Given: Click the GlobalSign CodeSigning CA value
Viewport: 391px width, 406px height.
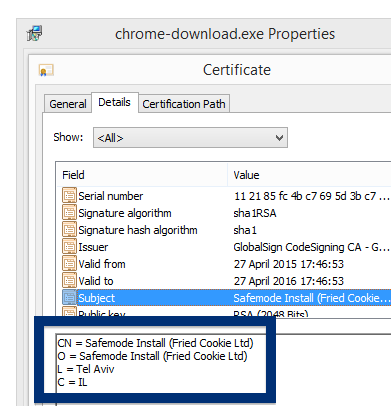Looking at the screenshot, I should (311, 247).
